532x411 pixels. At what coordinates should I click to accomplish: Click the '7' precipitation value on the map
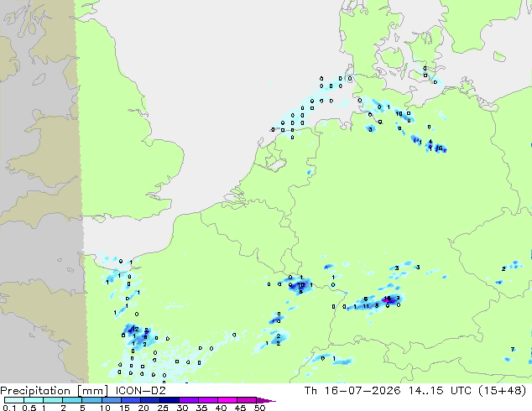tap(513, 349)
